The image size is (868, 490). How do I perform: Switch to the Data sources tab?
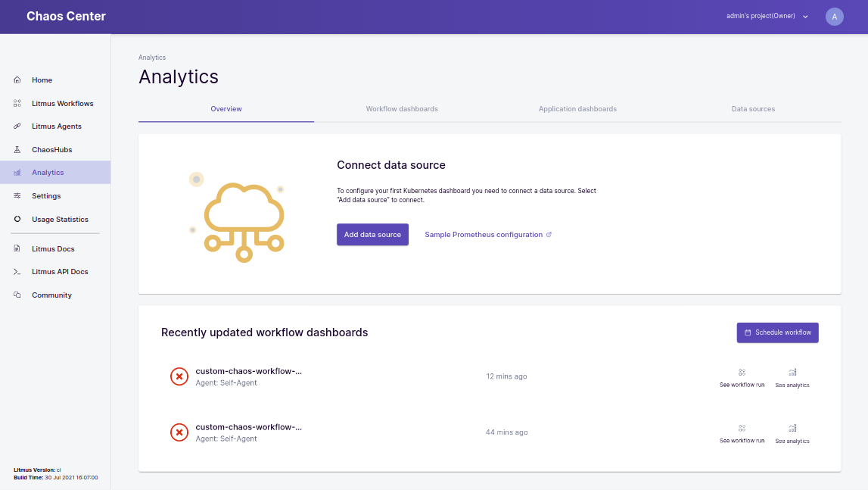tap(753, 109)
